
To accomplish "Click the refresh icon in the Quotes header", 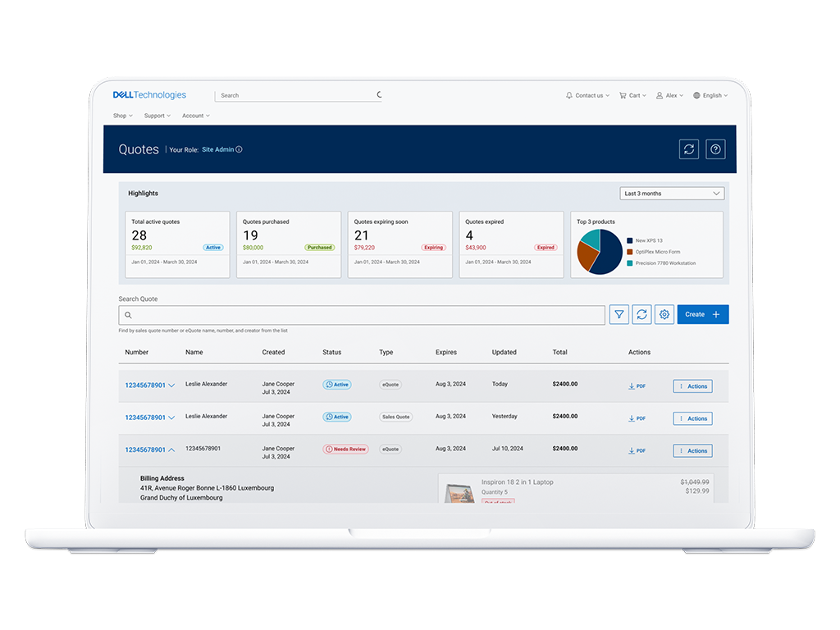I will (689, 149).
